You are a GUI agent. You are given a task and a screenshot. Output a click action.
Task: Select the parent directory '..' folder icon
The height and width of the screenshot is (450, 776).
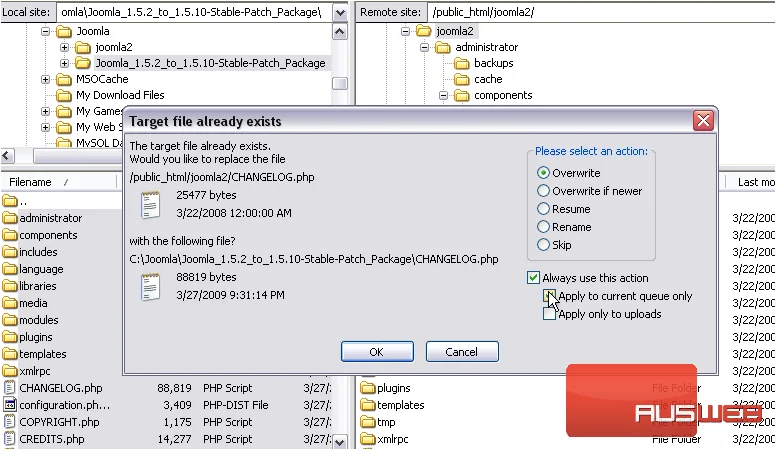[10, 201]
